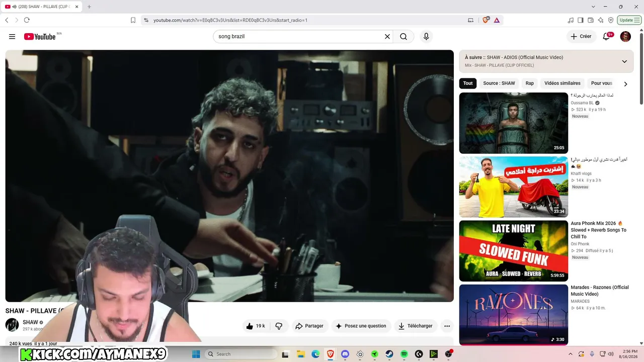Visit the 'Oussama BL' channel name
This screenshot has height=362, width=644.
[582, 103]
